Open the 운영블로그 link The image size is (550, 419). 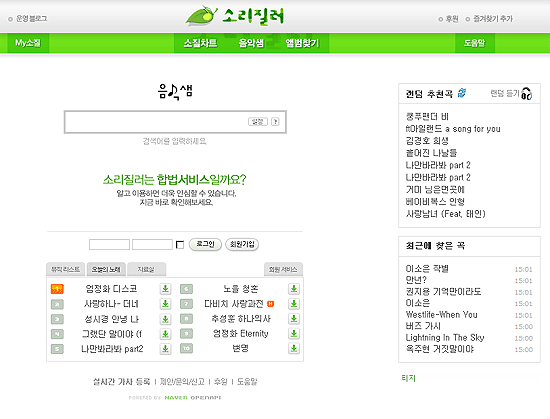[31, 18]
